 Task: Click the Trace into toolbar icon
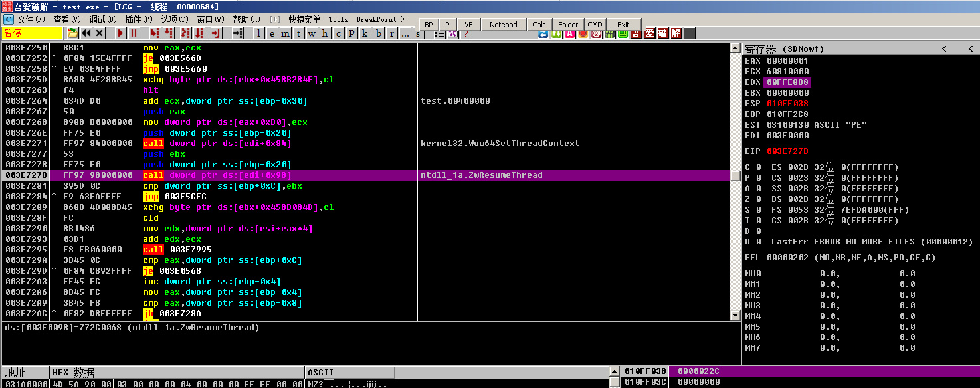tap(185, 33)
